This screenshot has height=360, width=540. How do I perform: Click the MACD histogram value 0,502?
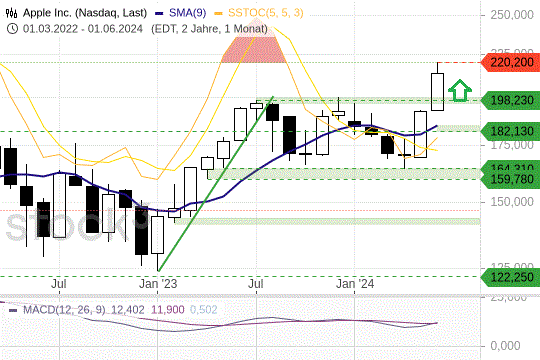(x=204, y=310)
